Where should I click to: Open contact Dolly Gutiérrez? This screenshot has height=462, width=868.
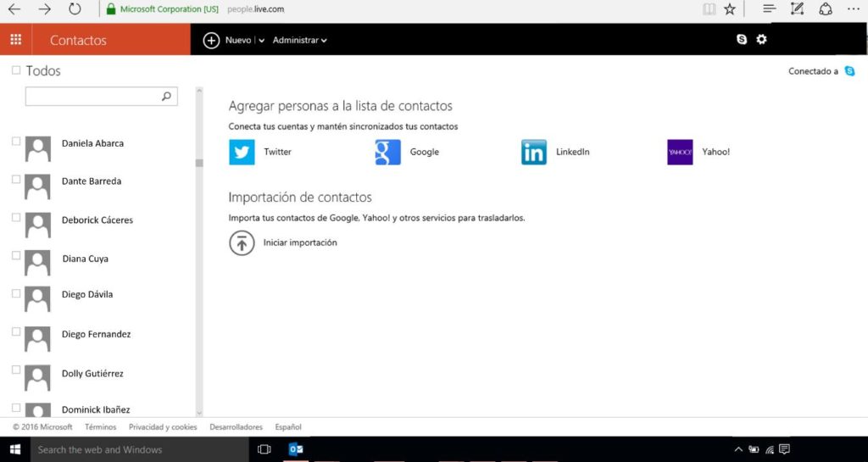click(x=92, y=374)
